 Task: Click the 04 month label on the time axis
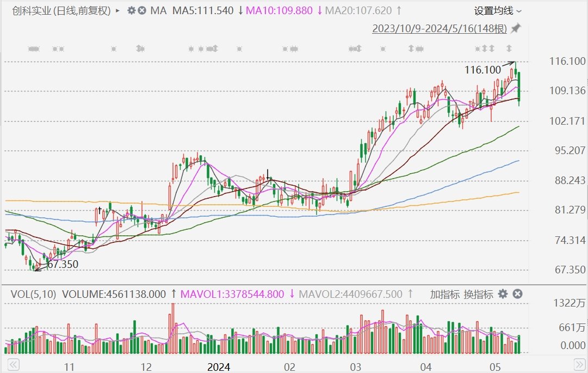pyautogui.click(x=425, y=366)
